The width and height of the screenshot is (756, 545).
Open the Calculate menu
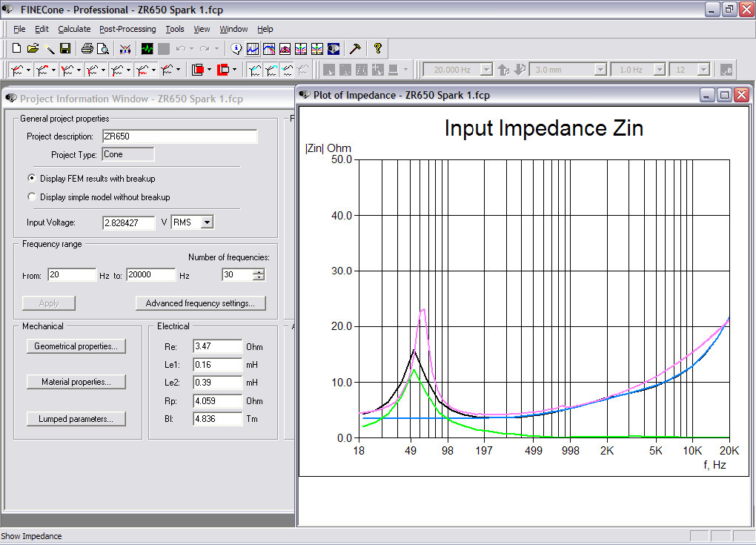pos(74,29)
